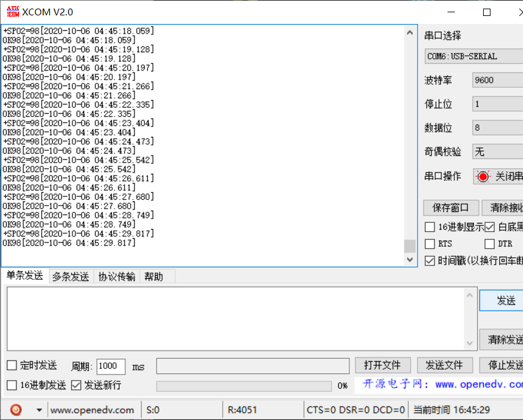Click the 停止发送 stop sending control
The image size is (523, 420).
click(x=505, y=365)
